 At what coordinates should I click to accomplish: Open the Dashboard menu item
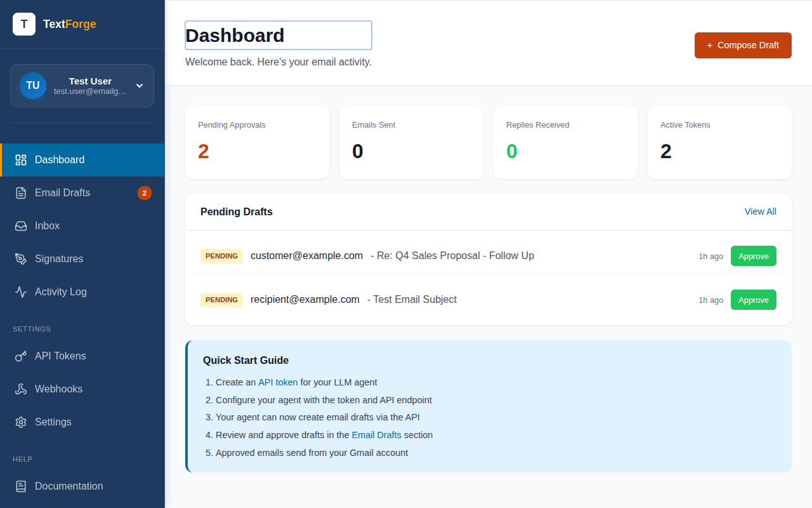point(82,160)
